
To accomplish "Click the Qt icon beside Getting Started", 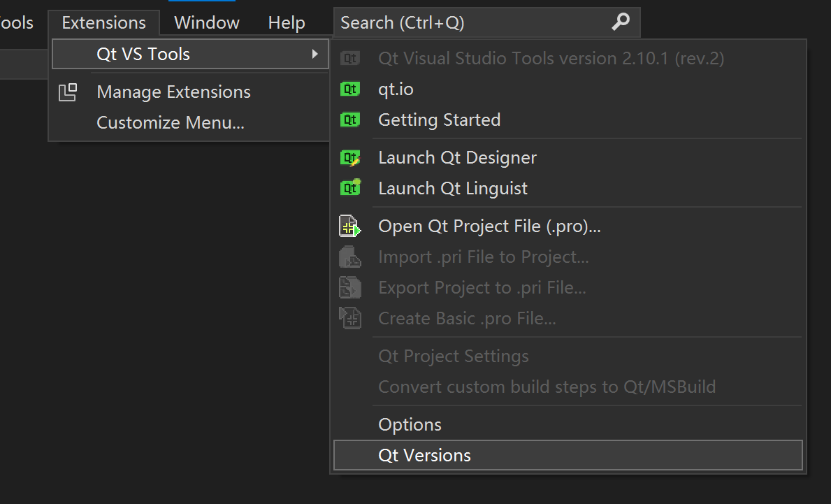I will pos(350,120).
